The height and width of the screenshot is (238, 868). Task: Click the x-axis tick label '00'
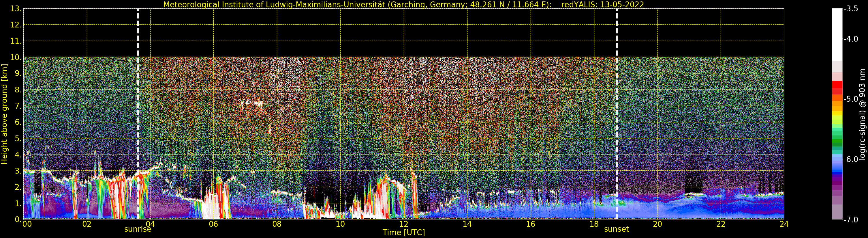tap(27, 224)
